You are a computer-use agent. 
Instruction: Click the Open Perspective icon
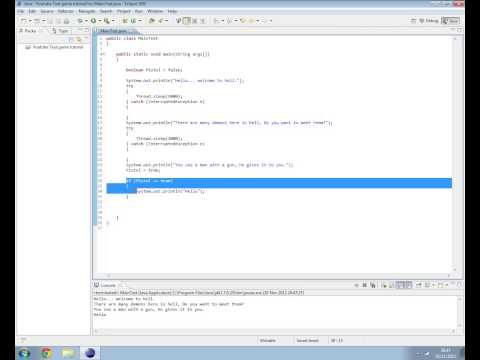413,21
